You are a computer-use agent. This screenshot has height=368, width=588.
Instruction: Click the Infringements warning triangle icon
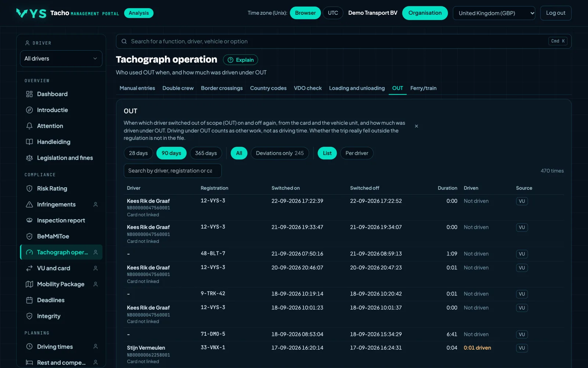pyautogui.click(x=29, y=204)
